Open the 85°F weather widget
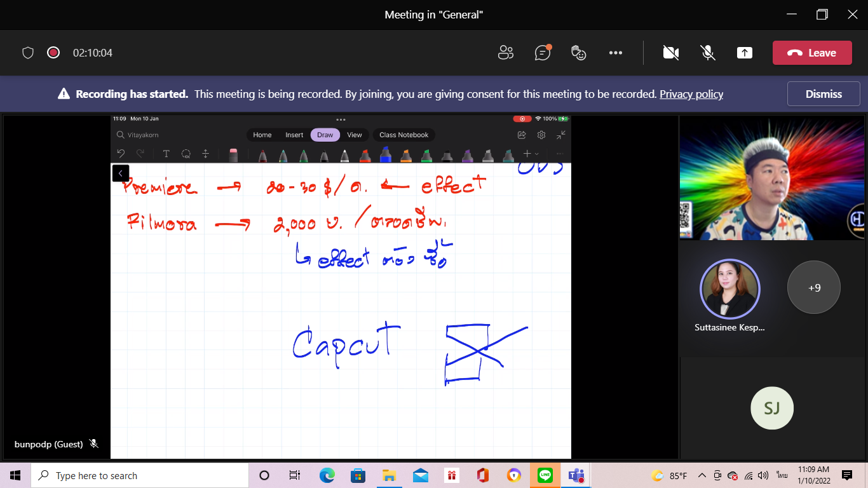 (x=670, y=475)
